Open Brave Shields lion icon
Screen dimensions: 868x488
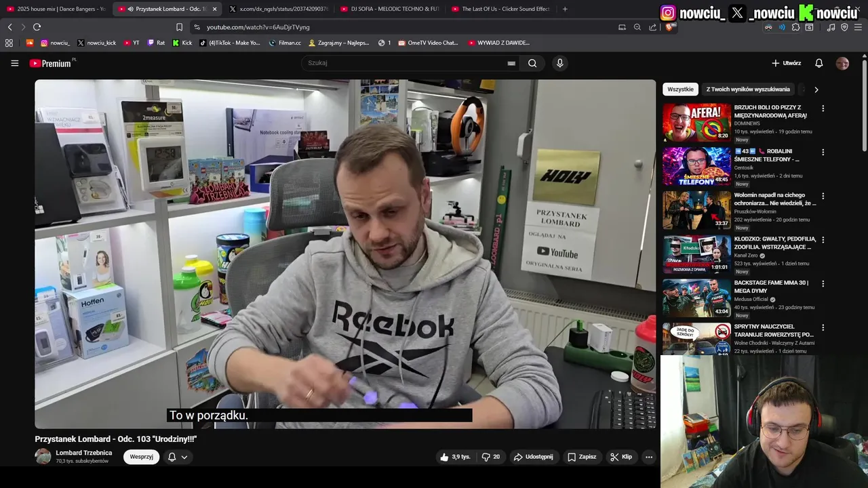[x=668, y=27]
